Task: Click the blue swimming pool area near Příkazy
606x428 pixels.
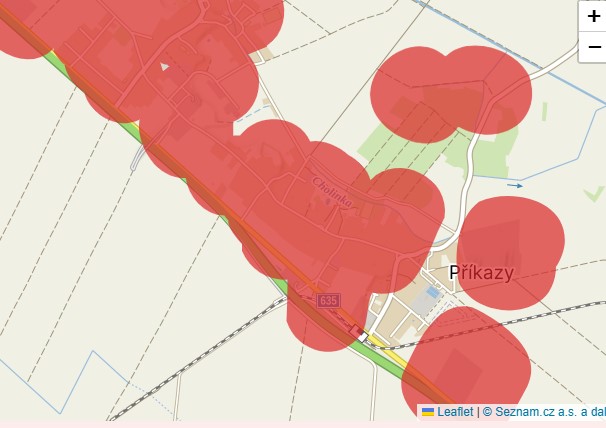Action: 432,292
